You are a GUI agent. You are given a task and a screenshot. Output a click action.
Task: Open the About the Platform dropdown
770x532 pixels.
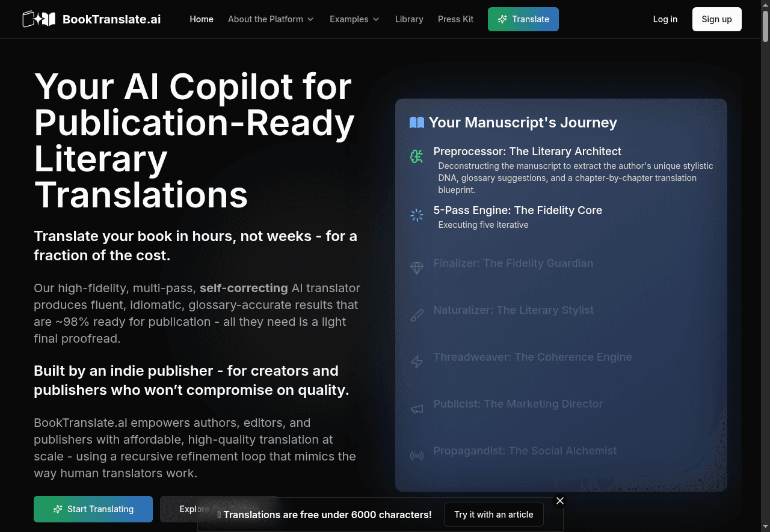pos(271,19)
